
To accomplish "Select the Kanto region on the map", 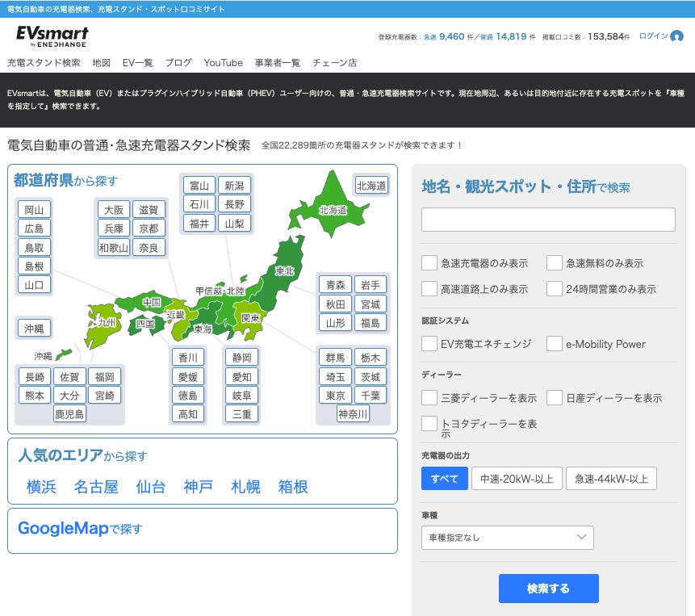I will (250, 317).
